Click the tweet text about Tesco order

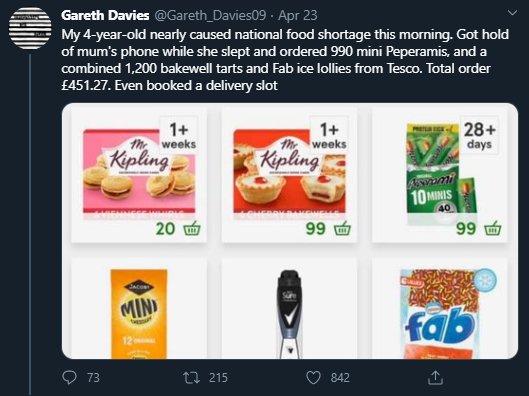(285, 60)
